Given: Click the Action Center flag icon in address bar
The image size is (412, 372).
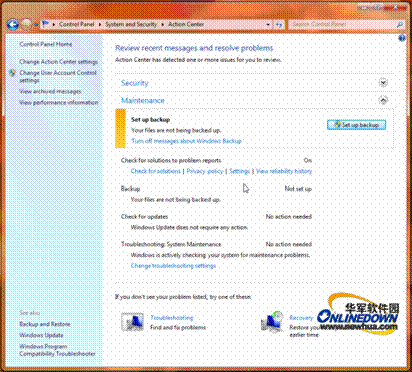Looking at the screenshot, I should [46, 24].
